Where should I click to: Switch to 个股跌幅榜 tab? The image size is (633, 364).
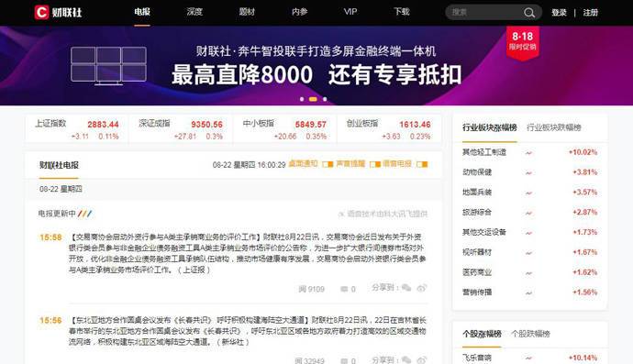[530, 334]
